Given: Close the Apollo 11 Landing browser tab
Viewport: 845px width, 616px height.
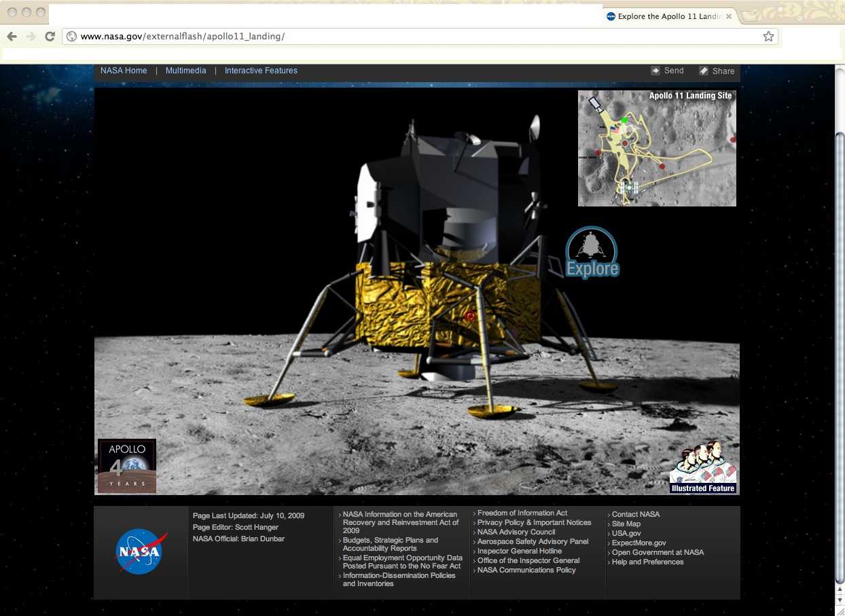Looking at the screenshot, I should click(x=730, y=16).
